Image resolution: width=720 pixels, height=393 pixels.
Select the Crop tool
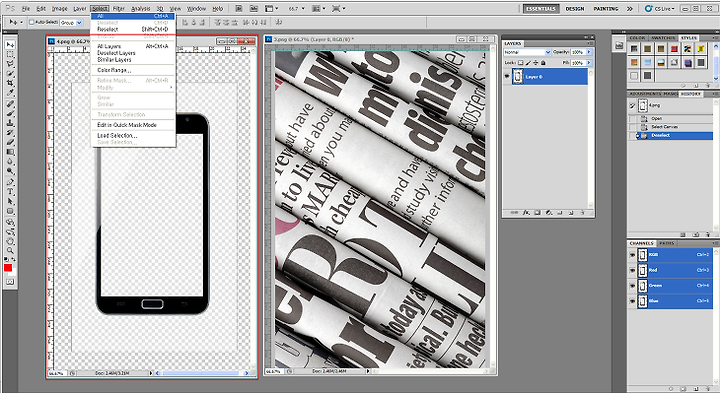click(x=10, y=83)
